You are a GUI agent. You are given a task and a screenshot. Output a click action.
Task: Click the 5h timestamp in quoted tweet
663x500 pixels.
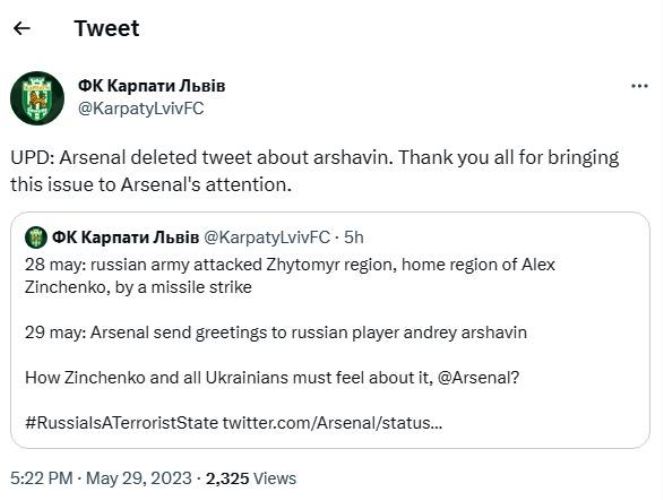tap(354, 238)
